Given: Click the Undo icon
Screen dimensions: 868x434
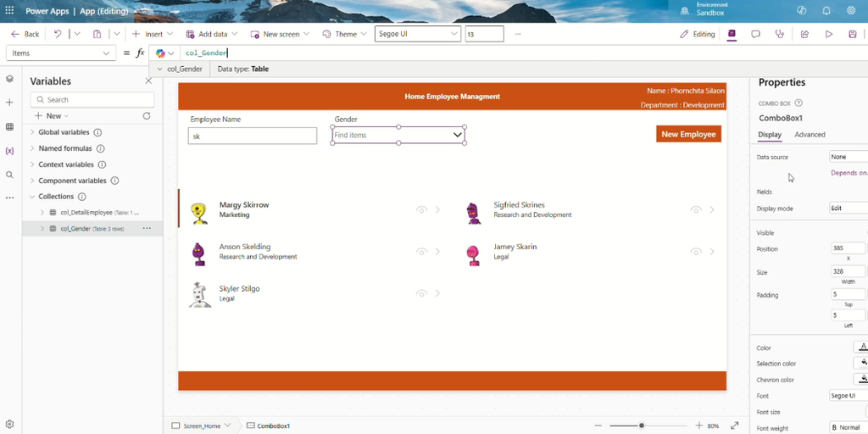Looking at the screenshot, I should pos(58,34).
